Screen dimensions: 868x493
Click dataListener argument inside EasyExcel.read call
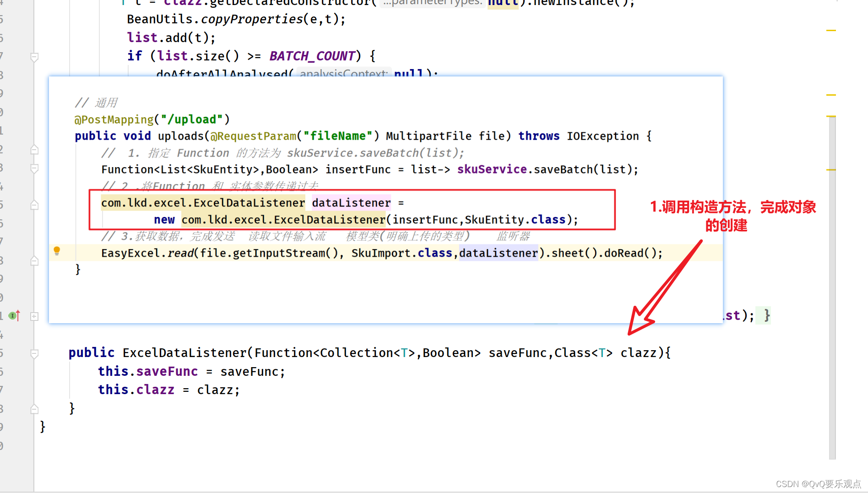click(499, 253)
